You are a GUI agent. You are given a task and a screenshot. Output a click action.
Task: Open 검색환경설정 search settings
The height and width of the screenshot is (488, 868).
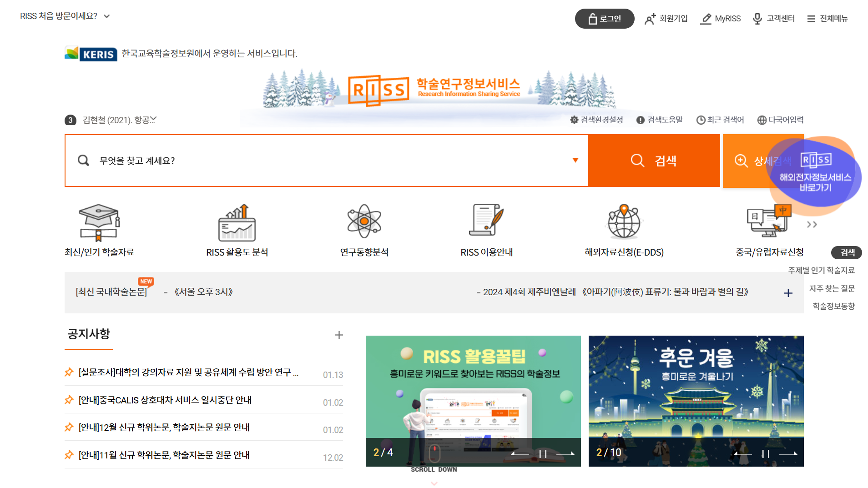pyautogui.click(x=596, y=120)
